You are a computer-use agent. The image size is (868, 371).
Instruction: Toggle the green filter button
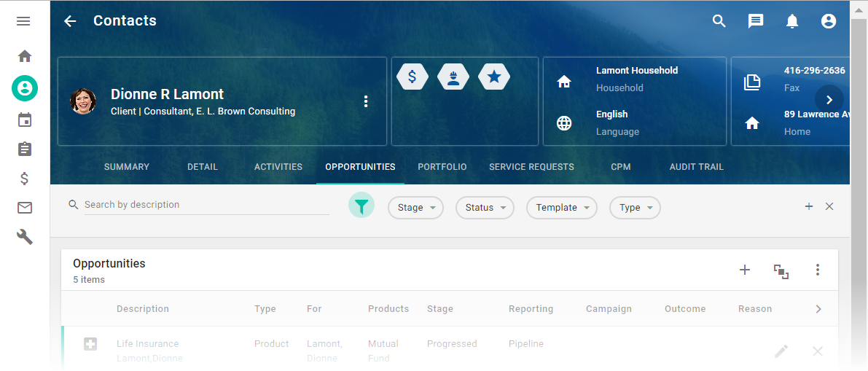tap(361, 207)
